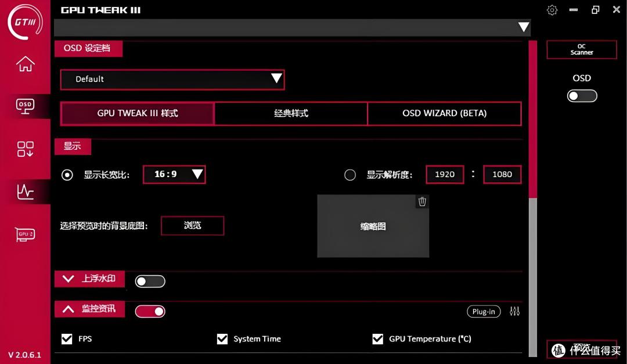Screen dimensions: 627x364
Task: Click the V 2.0.6.1 version text
Action: 24,355
